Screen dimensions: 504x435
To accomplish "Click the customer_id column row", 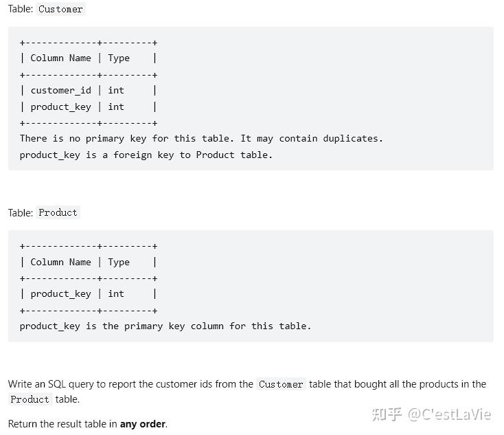I will point(89,91).
